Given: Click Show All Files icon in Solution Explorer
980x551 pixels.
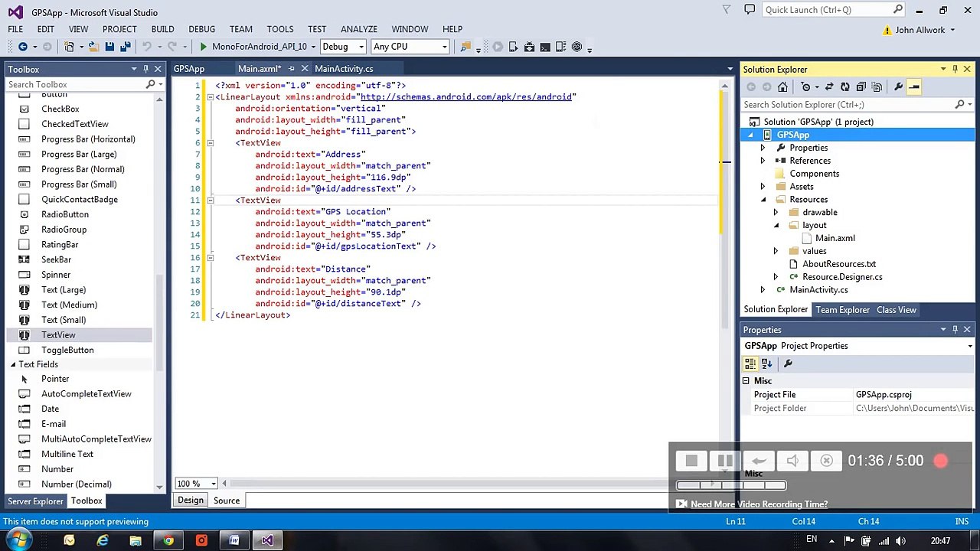Looking at the screenshot, I should [x=877, y=86].
